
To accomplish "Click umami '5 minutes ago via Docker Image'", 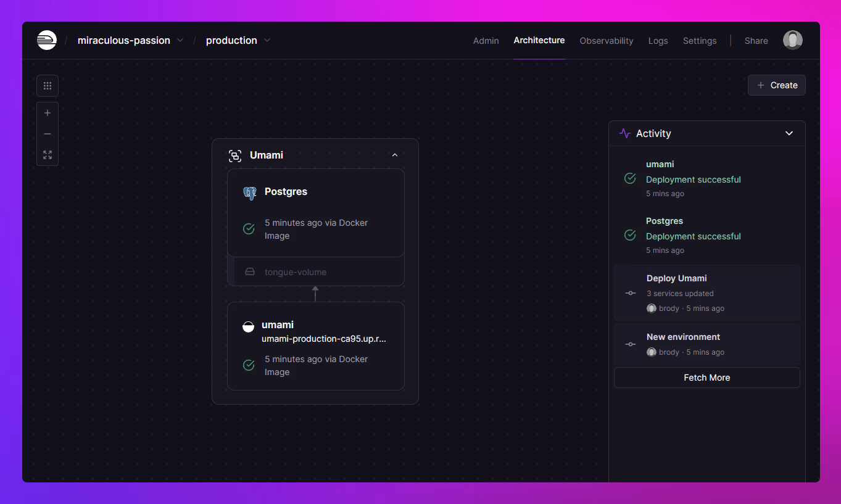I will point(316,366).
